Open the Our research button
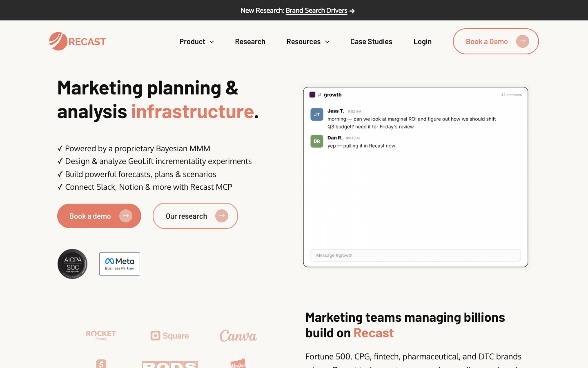This screenshot has width=588, height=368. (195, 216)
